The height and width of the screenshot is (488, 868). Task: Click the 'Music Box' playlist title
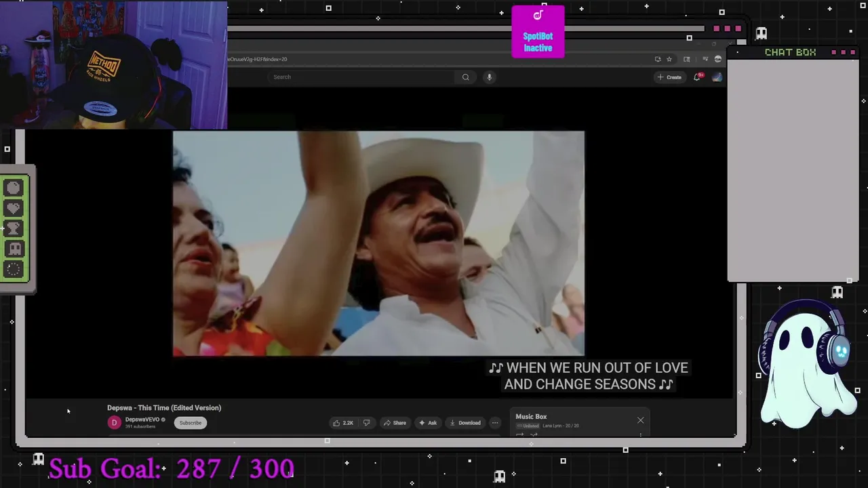click(531, 417)
